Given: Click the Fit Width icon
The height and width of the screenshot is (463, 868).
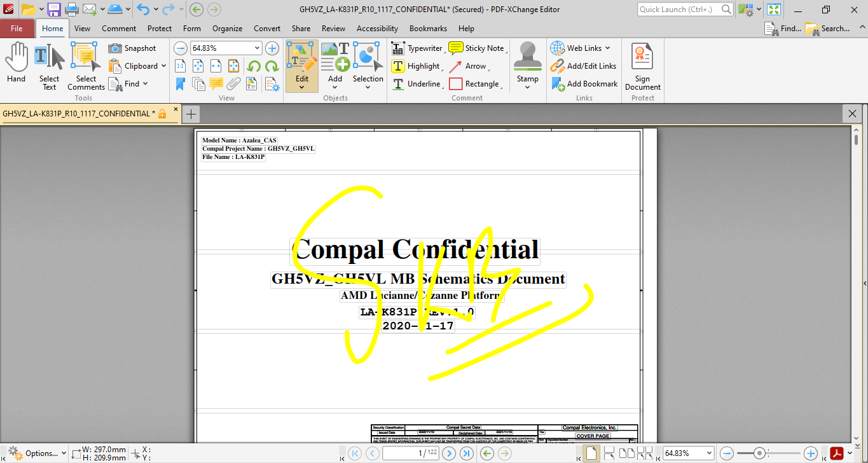Looking at the screenshot, I should tap(216, 66).
